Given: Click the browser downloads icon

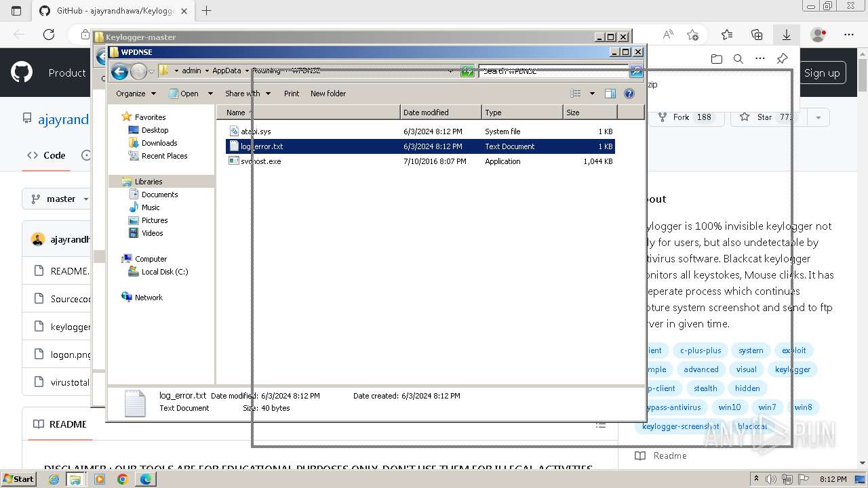Looking at the screenshot, I should pos(787,35).
